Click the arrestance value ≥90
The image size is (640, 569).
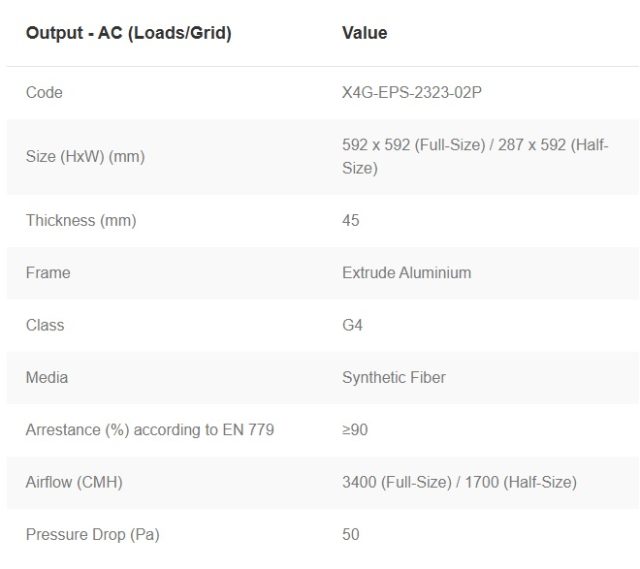(354, 430)
